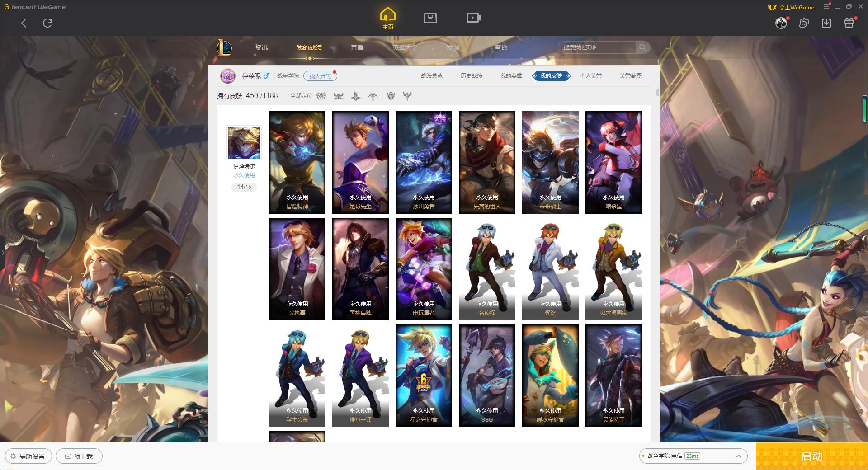Open 鬼才漫画家 skin card
The width and height of the screenshot is (868, 470).
point(613,269)
